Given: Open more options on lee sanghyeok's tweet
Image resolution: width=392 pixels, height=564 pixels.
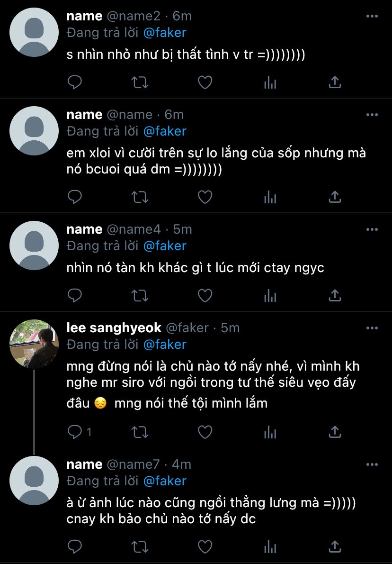Looking at the screenshot, I should coord(372,328).
